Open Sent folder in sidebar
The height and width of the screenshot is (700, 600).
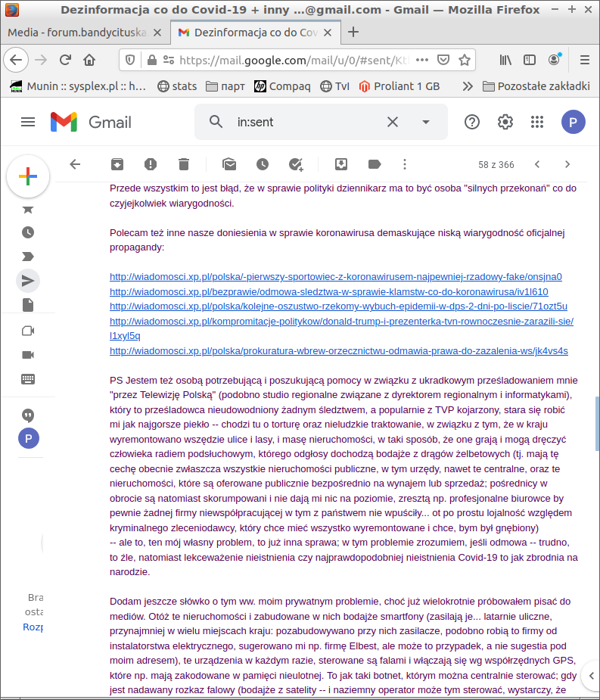point(28,280)
